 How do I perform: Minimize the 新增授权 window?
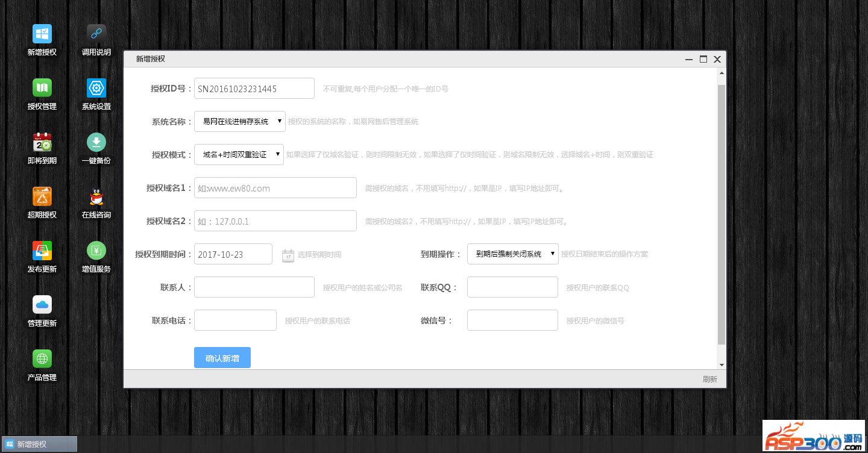tap(689, 60)
